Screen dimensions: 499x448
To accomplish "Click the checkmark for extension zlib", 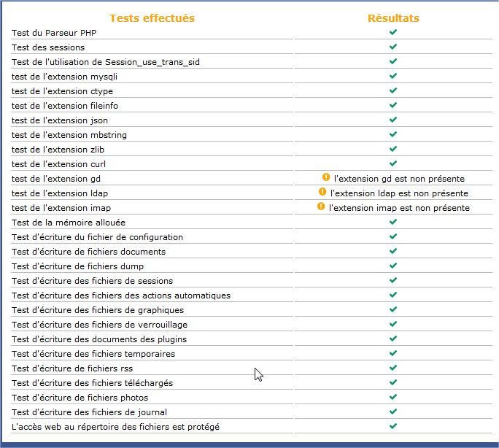I will click(393, 149).
